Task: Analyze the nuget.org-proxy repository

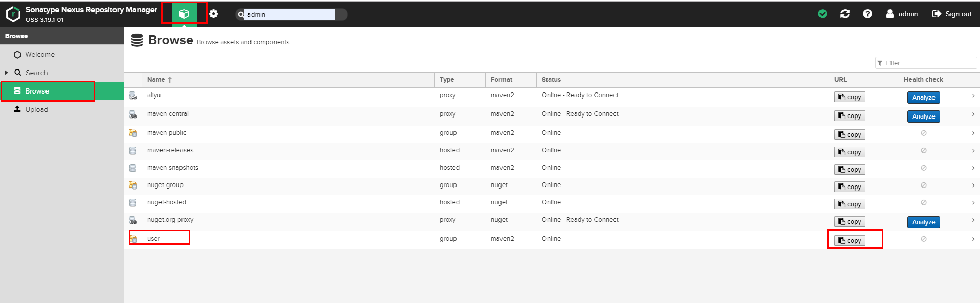Action: 923,222
